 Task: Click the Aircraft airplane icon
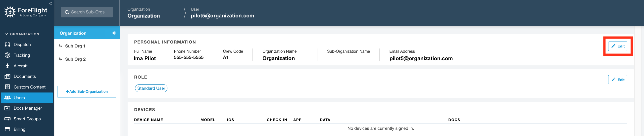click(7, 66)
